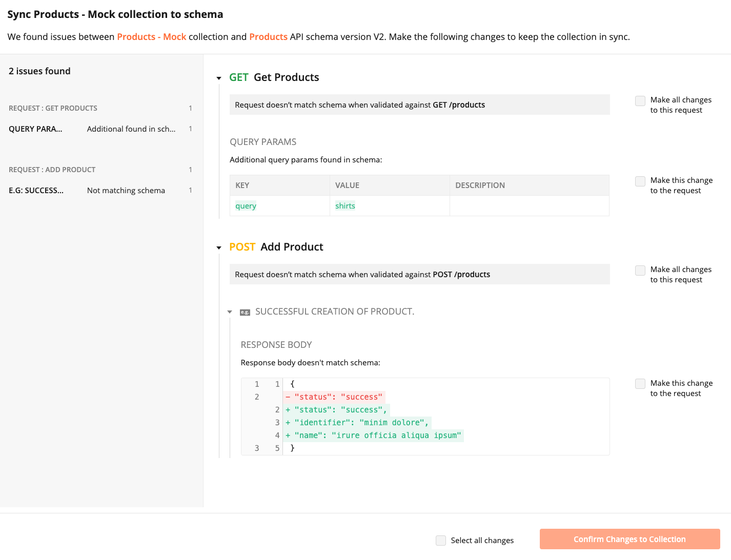Collapse the GET Get Products section
The image size is (731, 560).
(219, 78)
